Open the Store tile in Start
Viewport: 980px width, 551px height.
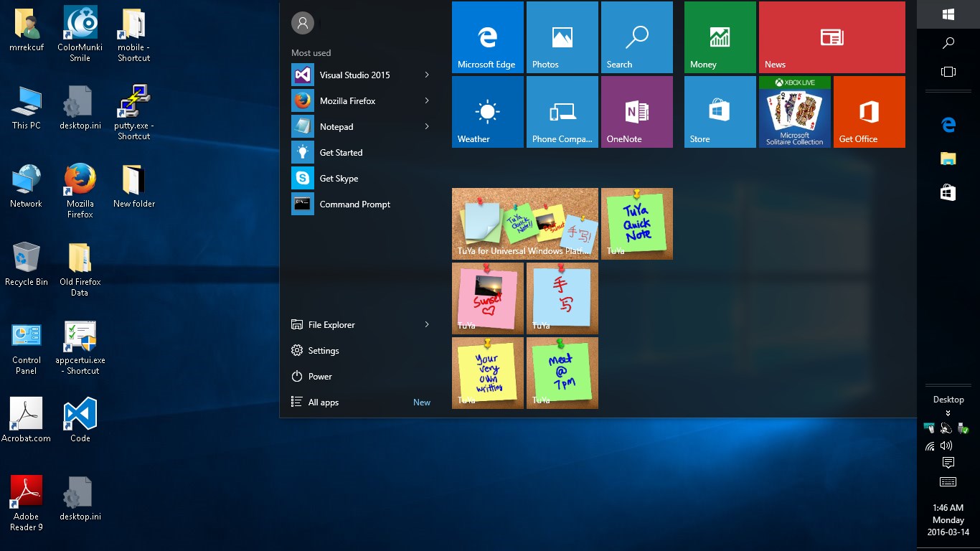720,112
